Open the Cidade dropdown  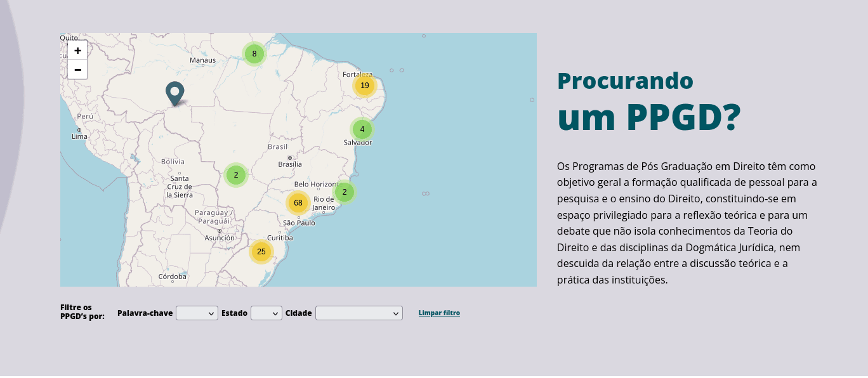359,313
